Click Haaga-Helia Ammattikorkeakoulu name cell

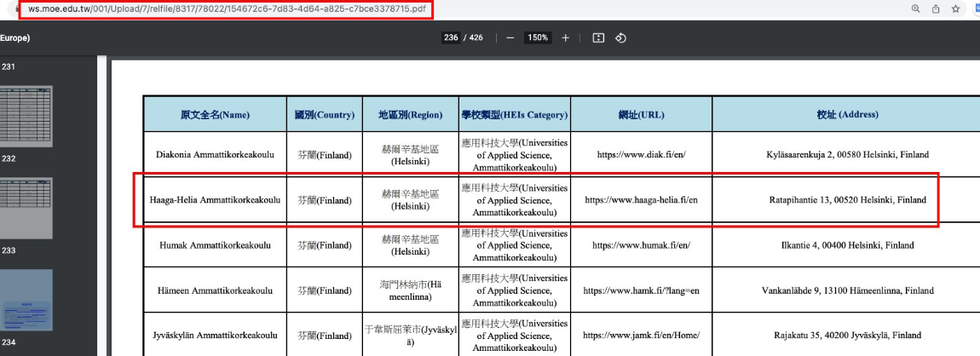[215, 200]
